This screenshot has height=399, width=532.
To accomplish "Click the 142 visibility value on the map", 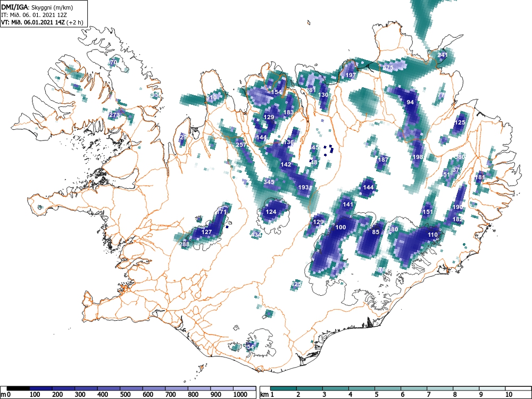I will tap(286, 164).
